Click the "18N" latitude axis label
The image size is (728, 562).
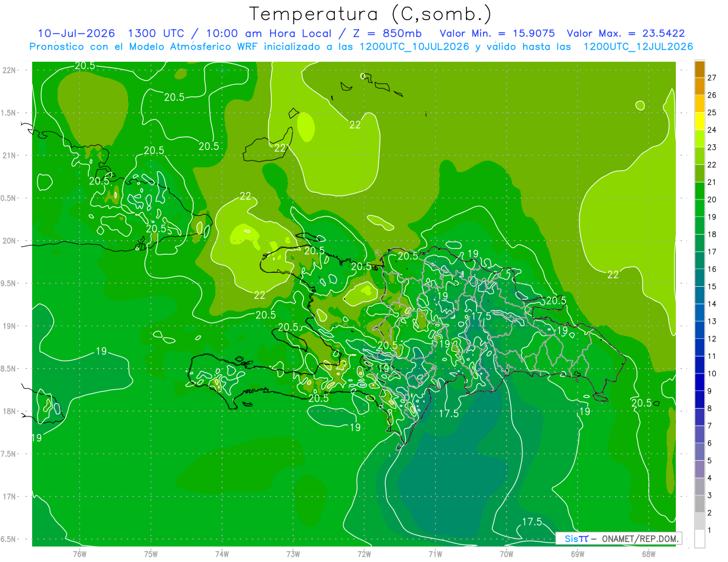coord(10,411)
